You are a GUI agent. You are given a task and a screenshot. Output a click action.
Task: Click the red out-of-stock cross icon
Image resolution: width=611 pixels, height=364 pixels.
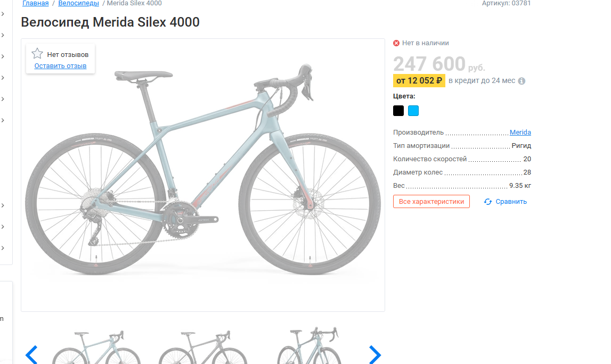pos(396,43)
